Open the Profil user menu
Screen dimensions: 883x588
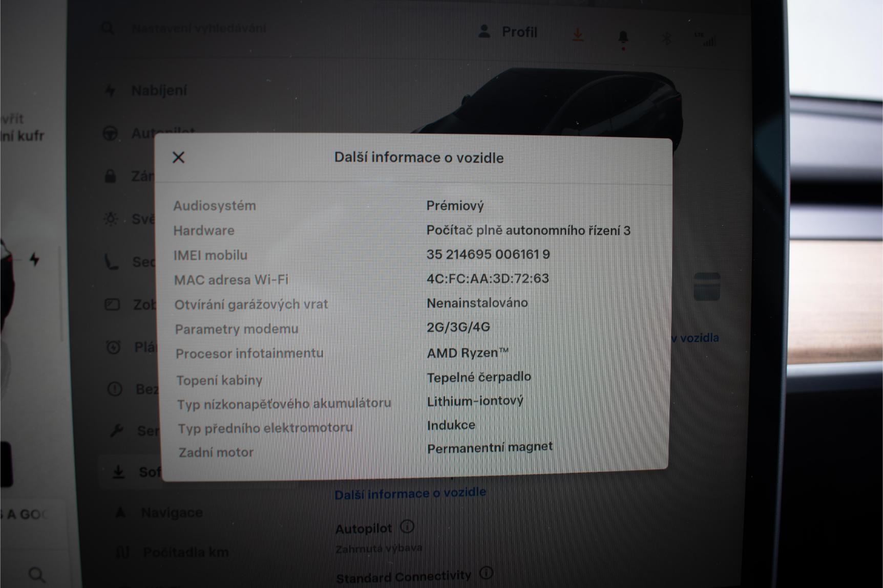pos(508,32)
